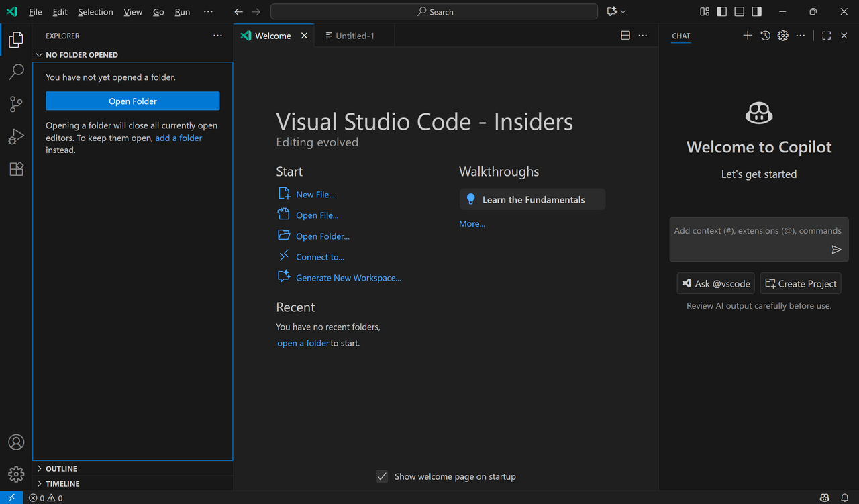Click Generate New Workspace... link

tap(348, 278)
